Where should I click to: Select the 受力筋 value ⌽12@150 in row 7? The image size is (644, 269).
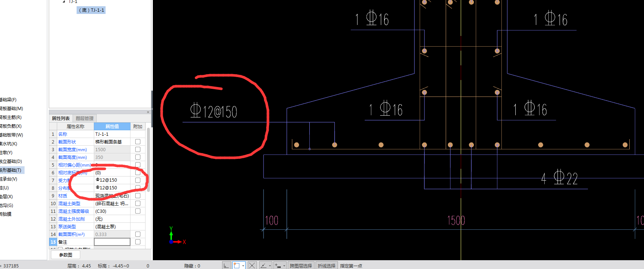point(112,180)
